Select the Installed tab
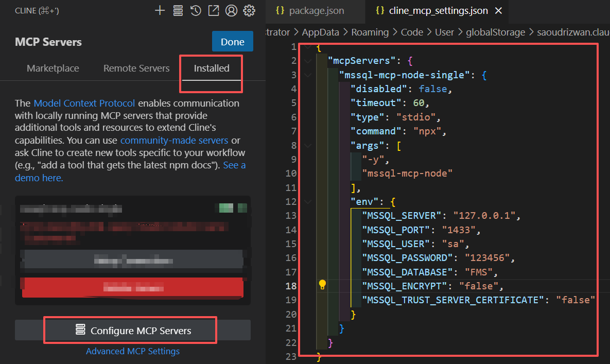 click(212, 68)
